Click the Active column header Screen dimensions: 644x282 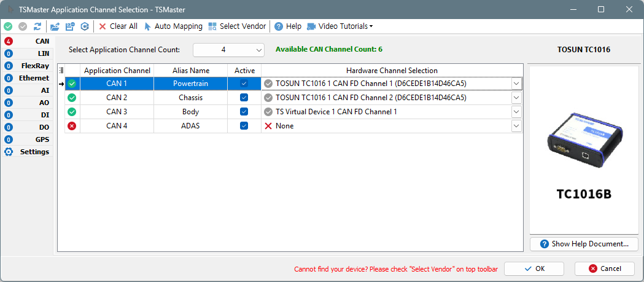(x=244, y=71)
